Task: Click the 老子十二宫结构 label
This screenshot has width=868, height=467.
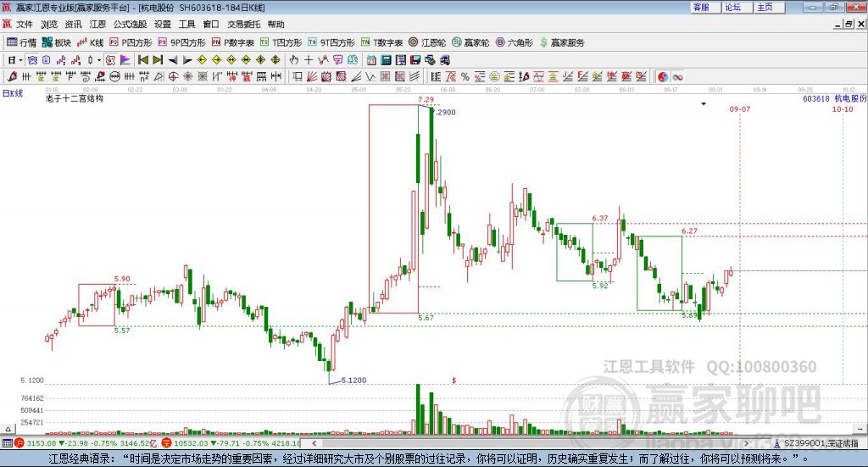Action: [x=75, y=98]
